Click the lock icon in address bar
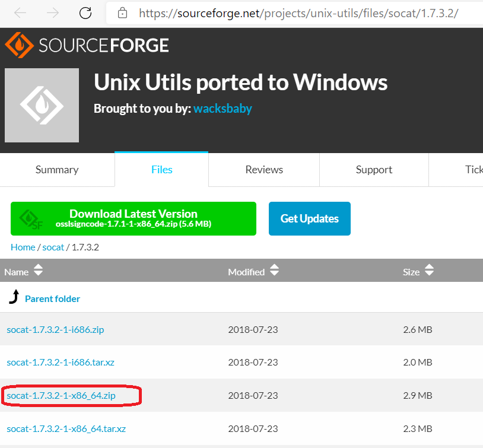The height and width of the screenshot is (448, 483). coord(123,12)
